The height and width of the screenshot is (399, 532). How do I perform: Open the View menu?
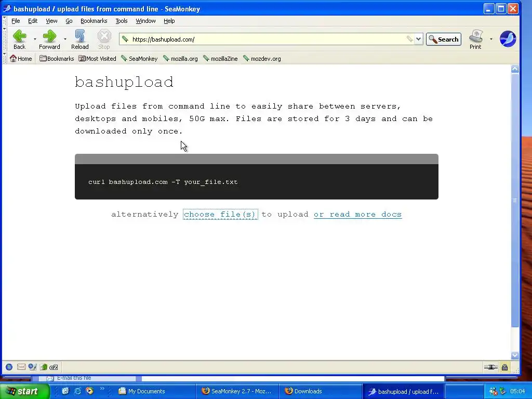pyautogui.click(x=51, y=21)
